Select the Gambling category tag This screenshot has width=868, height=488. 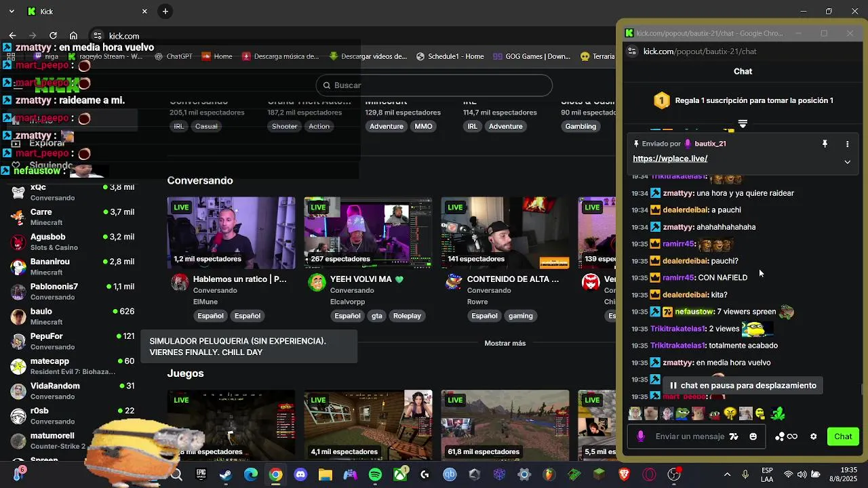point(580,127)
